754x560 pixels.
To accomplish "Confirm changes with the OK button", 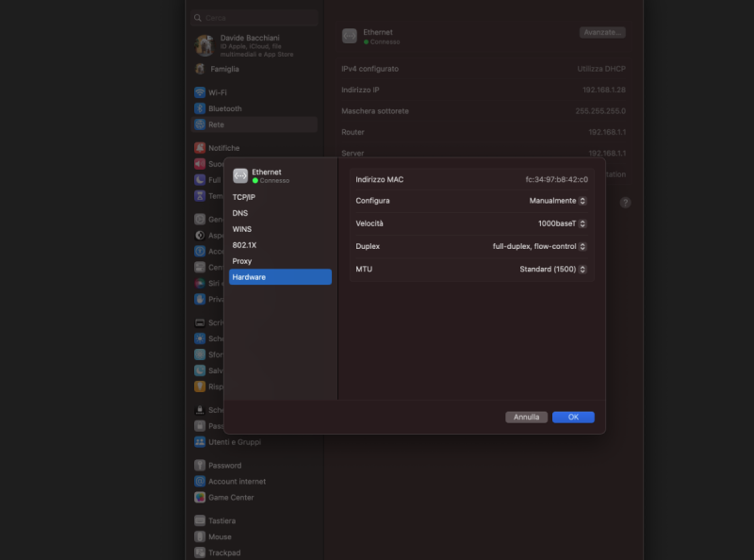I will [573, 417].
